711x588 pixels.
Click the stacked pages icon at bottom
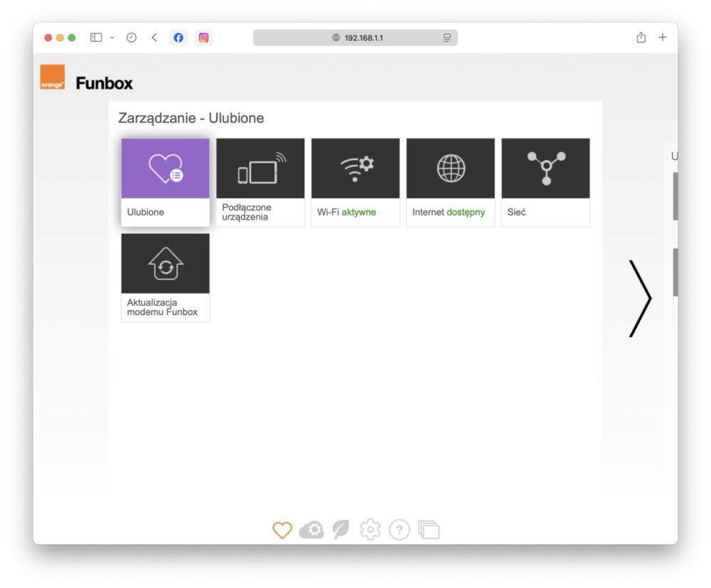point(429,530)
